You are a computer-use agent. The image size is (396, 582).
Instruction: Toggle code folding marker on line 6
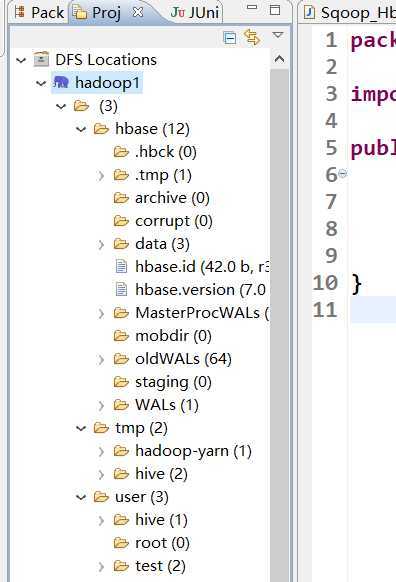[x=343, y=173]
